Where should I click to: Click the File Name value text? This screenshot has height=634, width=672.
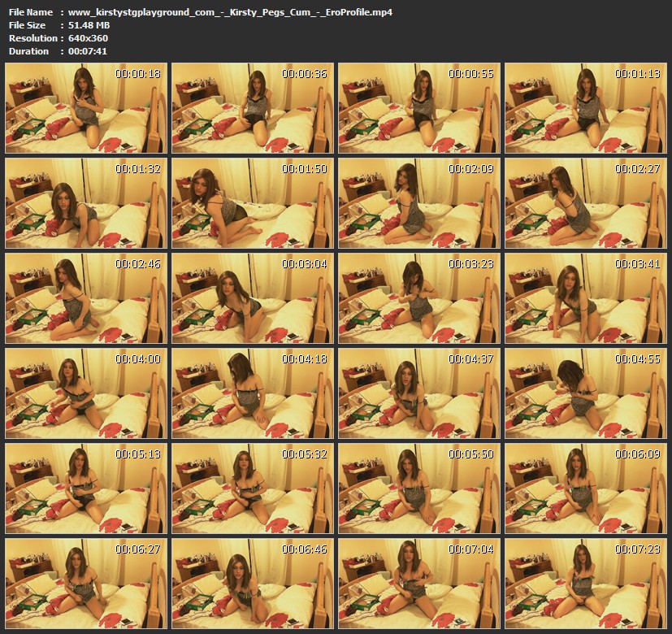coord(230,12)
